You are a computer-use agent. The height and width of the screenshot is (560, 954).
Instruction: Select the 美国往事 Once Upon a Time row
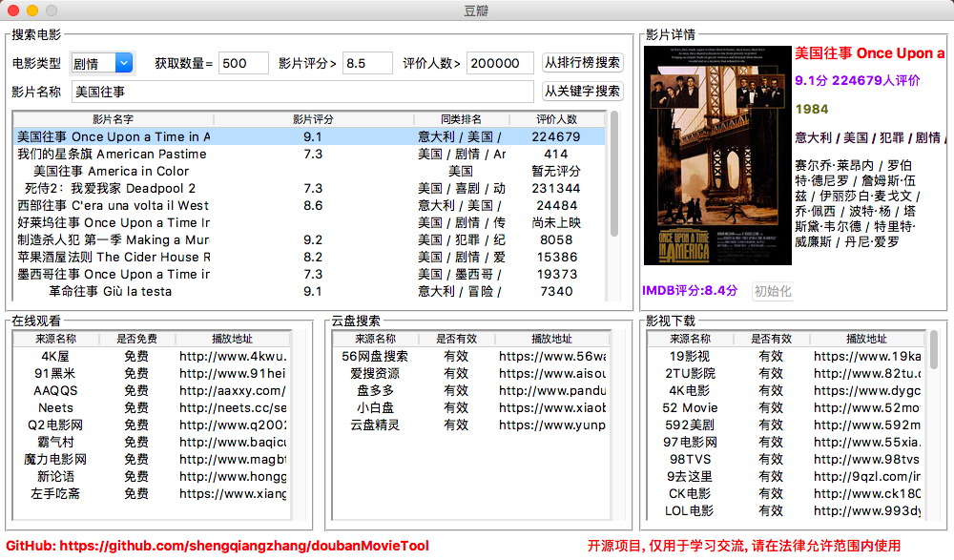(143, 137)
